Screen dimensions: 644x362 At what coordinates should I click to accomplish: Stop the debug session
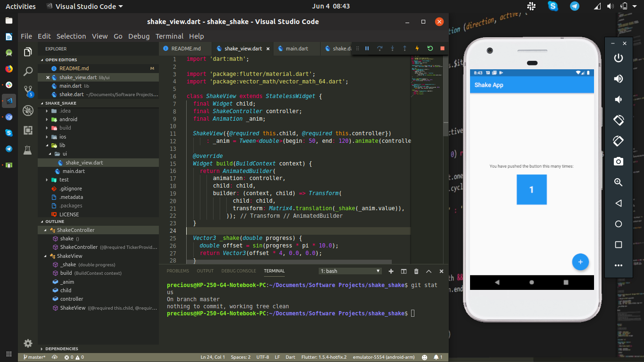(442, 48)
